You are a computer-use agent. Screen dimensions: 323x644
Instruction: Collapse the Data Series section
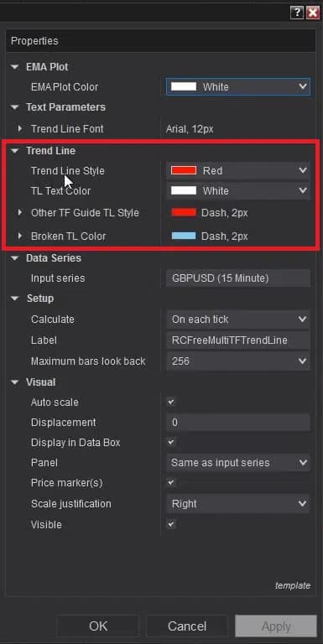(15, 258)
